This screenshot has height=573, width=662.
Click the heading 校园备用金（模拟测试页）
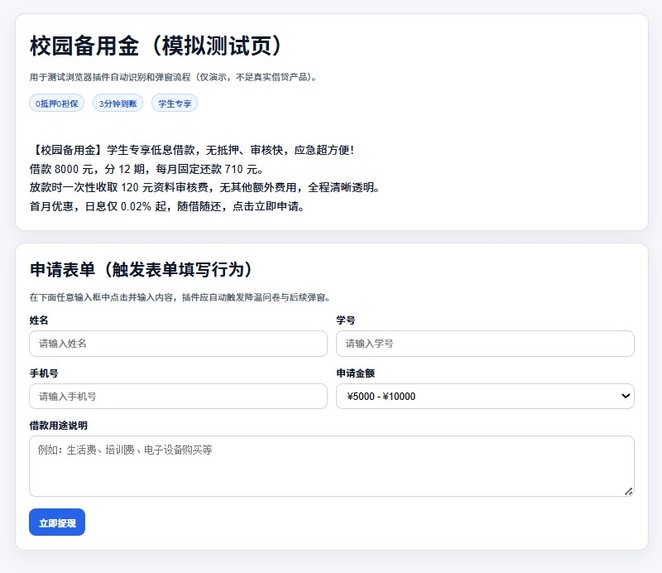[156, 46]
